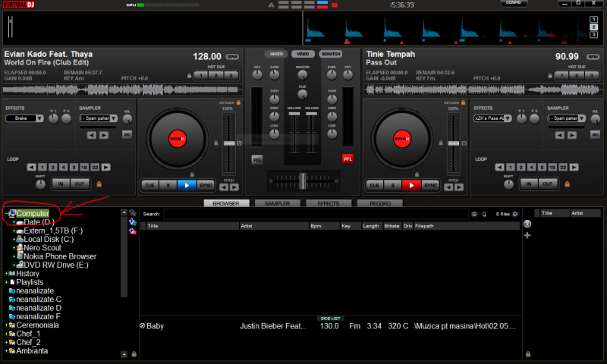
Task: Open the CONFIG settings
Action: 514,4
